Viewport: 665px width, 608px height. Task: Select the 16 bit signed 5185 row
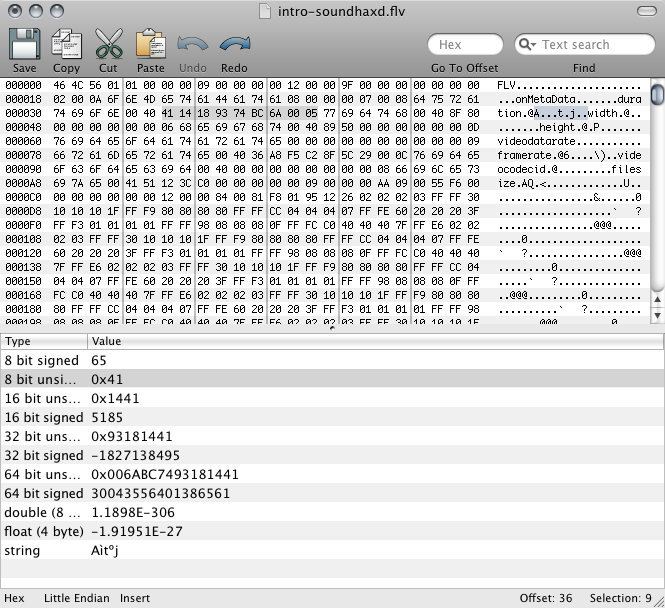[x=332, y=417]
